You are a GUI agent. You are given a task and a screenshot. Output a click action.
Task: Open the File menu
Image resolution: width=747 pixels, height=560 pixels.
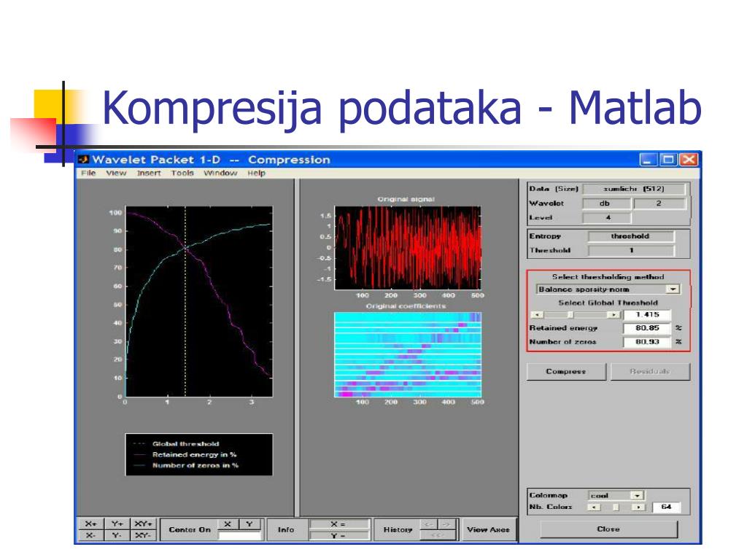pos(88,173)
